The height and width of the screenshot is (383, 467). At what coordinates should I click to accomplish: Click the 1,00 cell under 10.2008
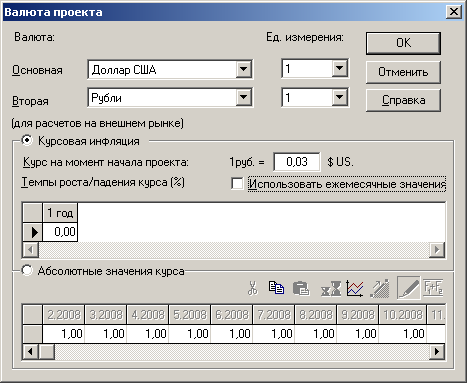403,334
